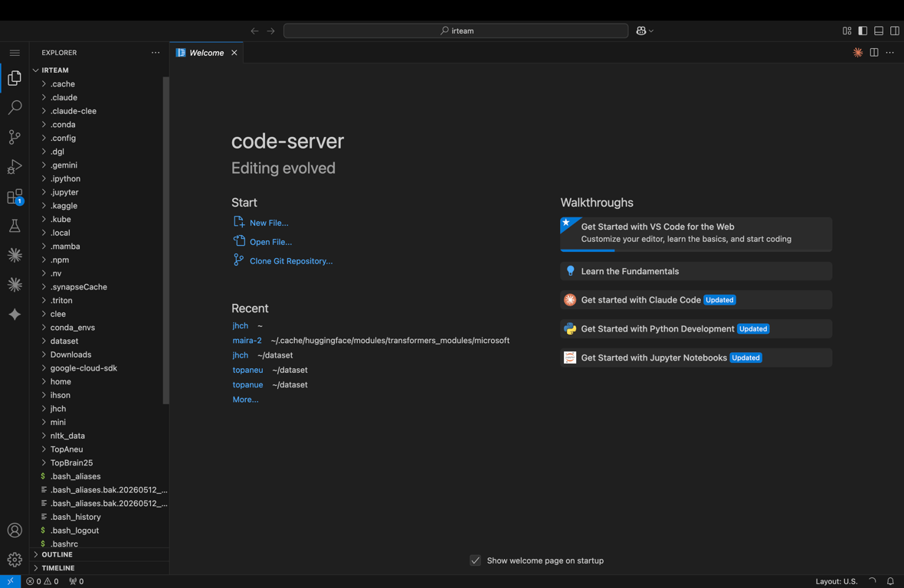Image resolution: width=904 pixels, height=588 pixels.
Task: Click More... under Recent
Action: click(245, 399)
